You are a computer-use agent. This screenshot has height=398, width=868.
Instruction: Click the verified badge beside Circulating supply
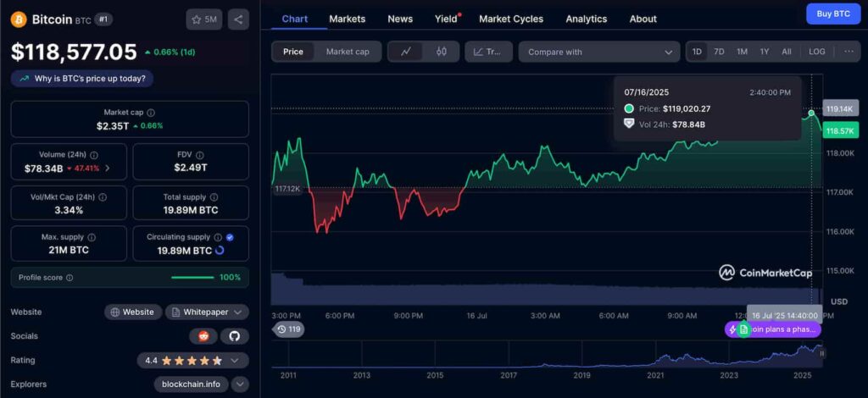coord(230,237)
